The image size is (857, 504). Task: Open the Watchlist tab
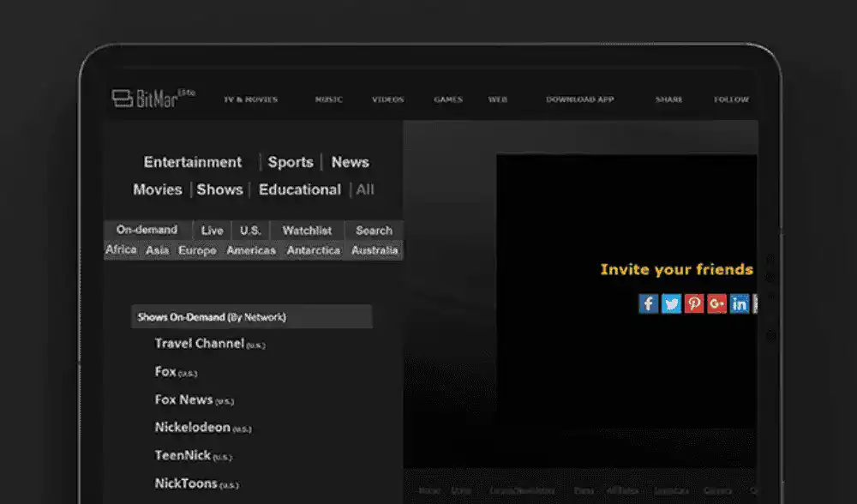click(307, 231)
